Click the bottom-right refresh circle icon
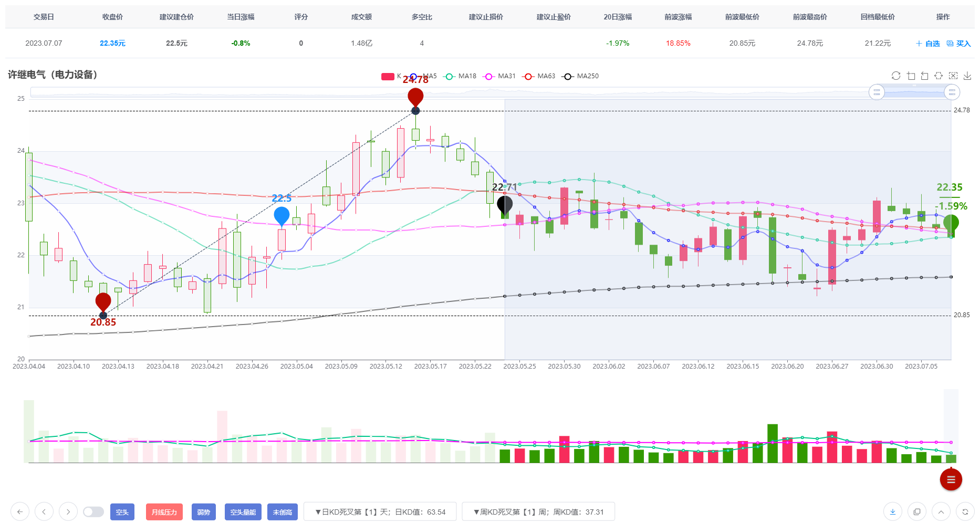 [965, 511]
